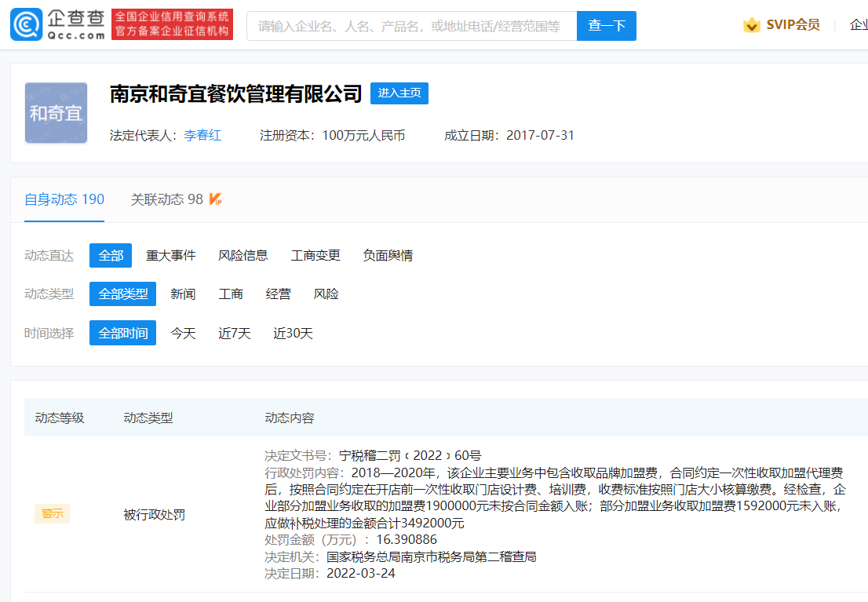This screenshot has height=602, width=868.
Task: Choose the 新闻 type filter
Action: tap(183, 294)
